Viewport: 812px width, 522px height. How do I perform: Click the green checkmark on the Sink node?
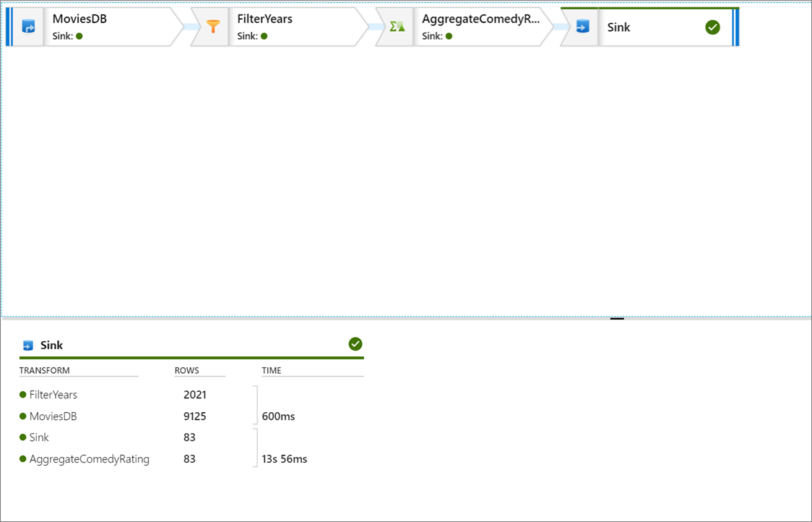[712, 27]
